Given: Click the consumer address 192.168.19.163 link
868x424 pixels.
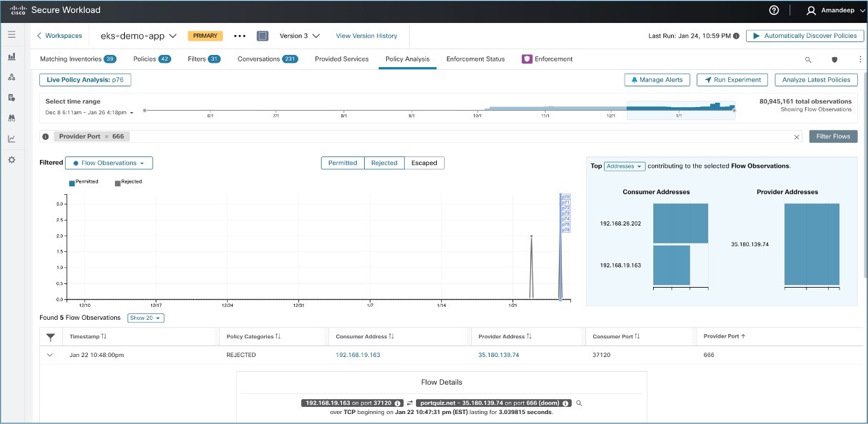Looking at the screenshot, I should click(358, 355).
